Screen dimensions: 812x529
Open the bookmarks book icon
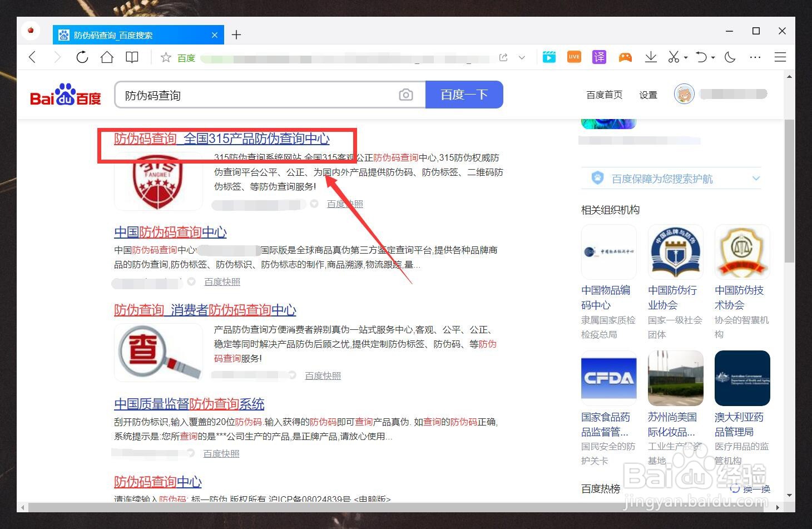click(x=132, y=57)
